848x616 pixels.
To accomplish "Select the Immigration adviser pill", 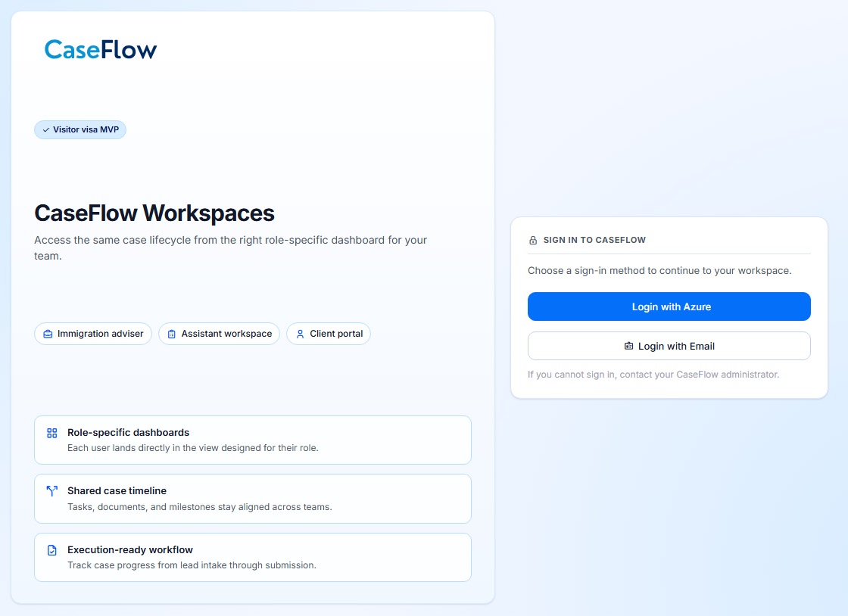I will coord(93,334).
